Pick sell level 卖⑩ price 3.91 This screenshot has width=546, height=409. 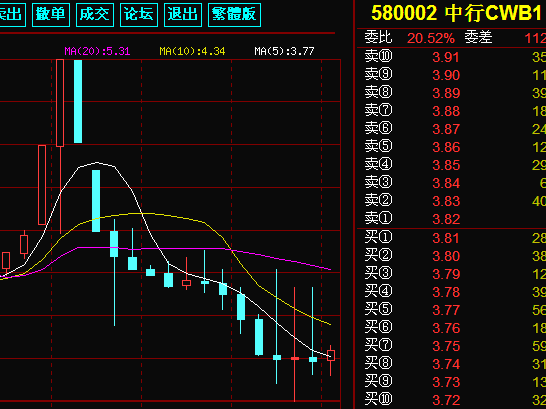(x=446, y=57)
